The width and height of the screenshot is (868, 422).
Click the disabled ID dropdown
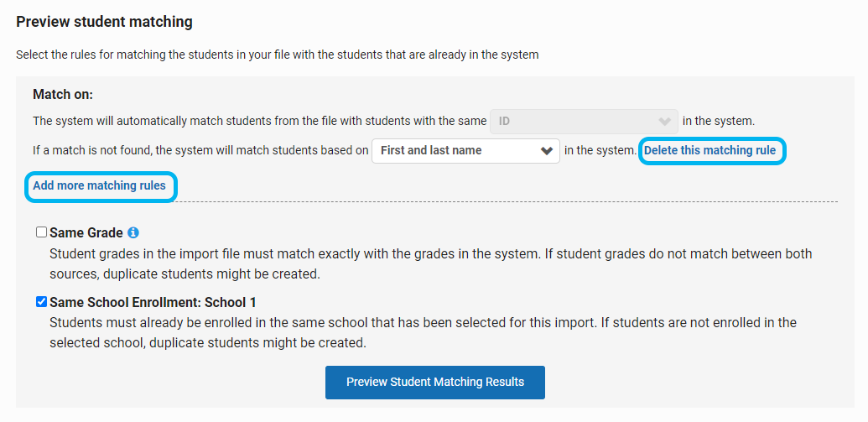pyautogui.click(x=584, y=122)
